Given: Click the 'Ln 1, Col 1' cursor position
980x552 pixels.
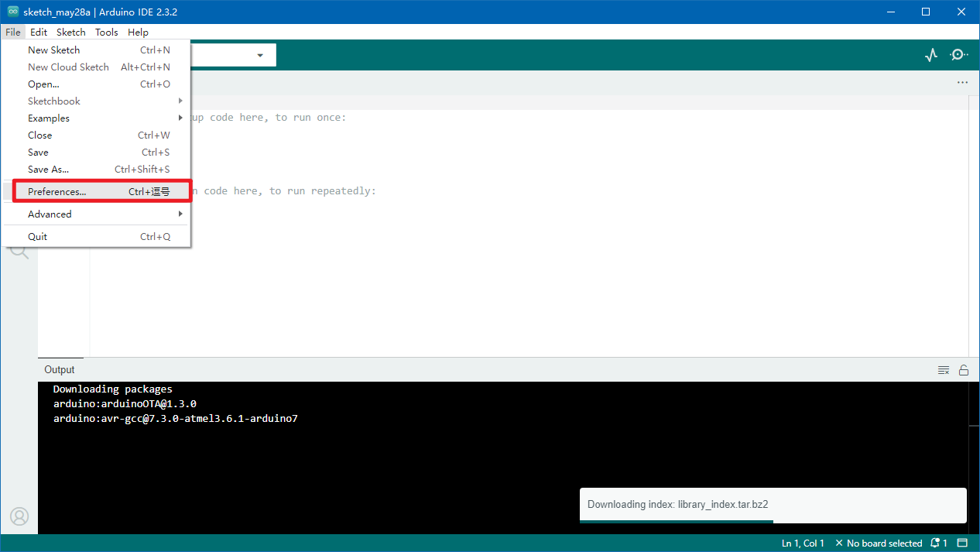Looking at the screenshot, I should 803,543.
